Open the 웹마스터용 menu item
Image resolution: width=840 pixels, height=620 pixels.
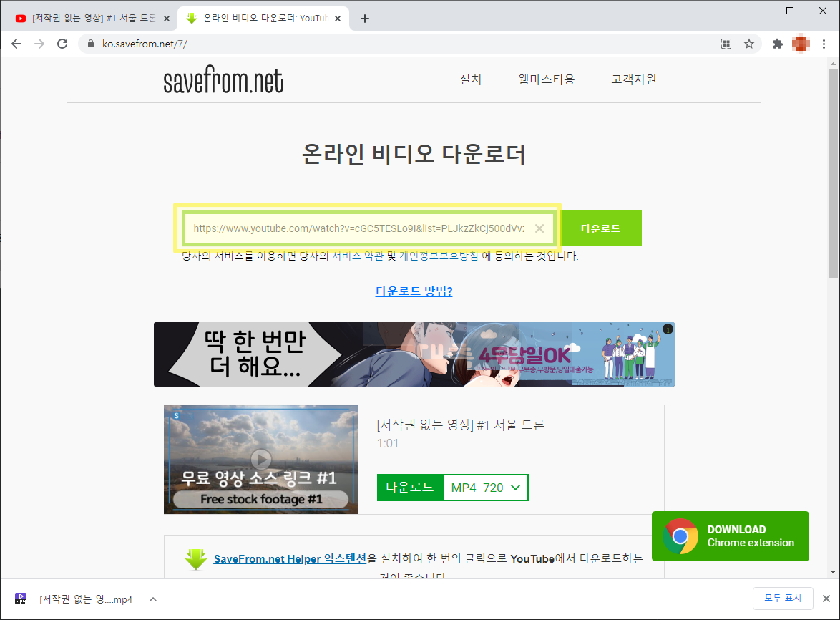[546, 79]
